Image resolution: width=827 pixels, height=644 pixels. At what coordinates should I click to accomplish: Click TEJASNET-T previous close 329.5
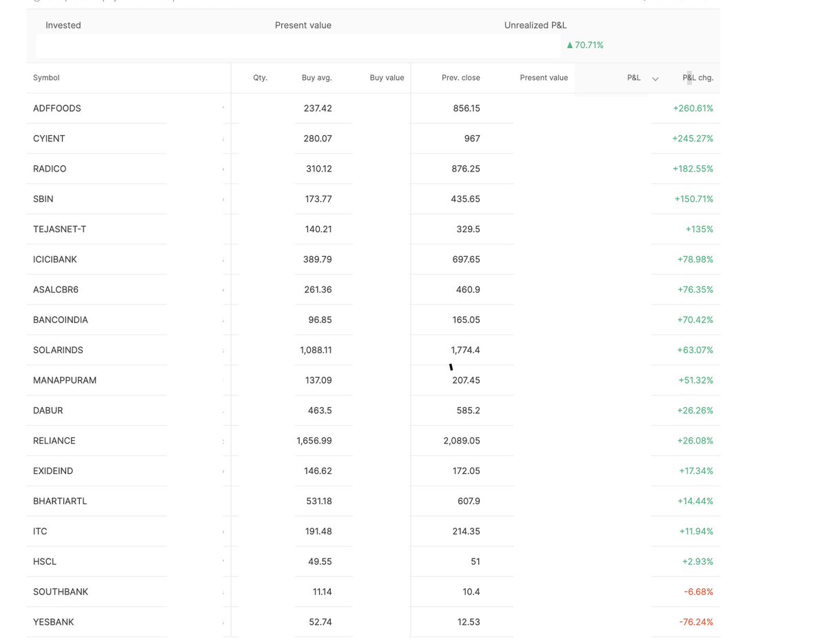469,229
